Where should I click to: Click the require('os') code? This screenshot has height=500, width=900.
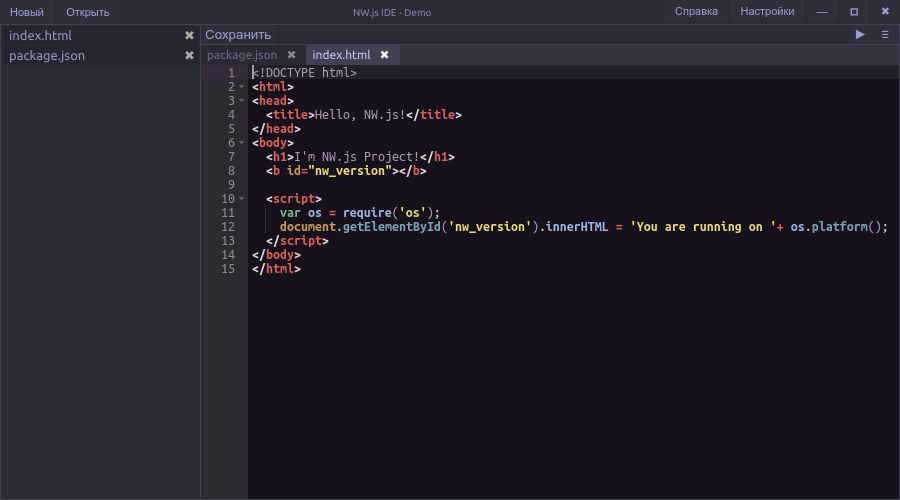pyautogui.click(x=387, y=213)
